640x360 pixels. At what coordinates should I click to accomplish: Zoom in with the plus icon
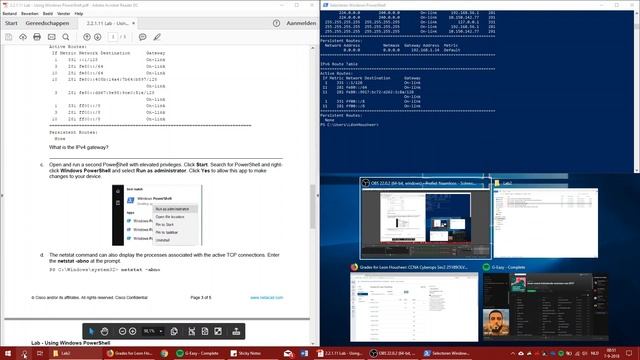[x=133, y=331]
